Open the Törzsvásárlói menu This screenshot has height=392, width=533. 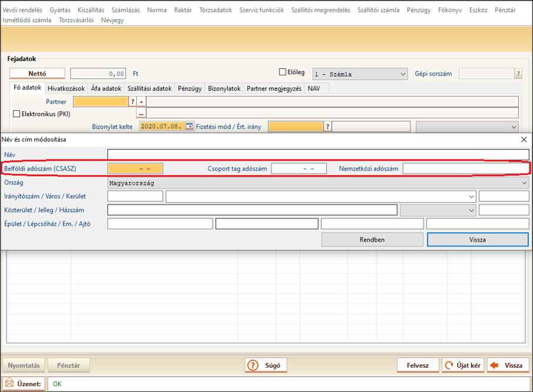(x=76, y=21)
